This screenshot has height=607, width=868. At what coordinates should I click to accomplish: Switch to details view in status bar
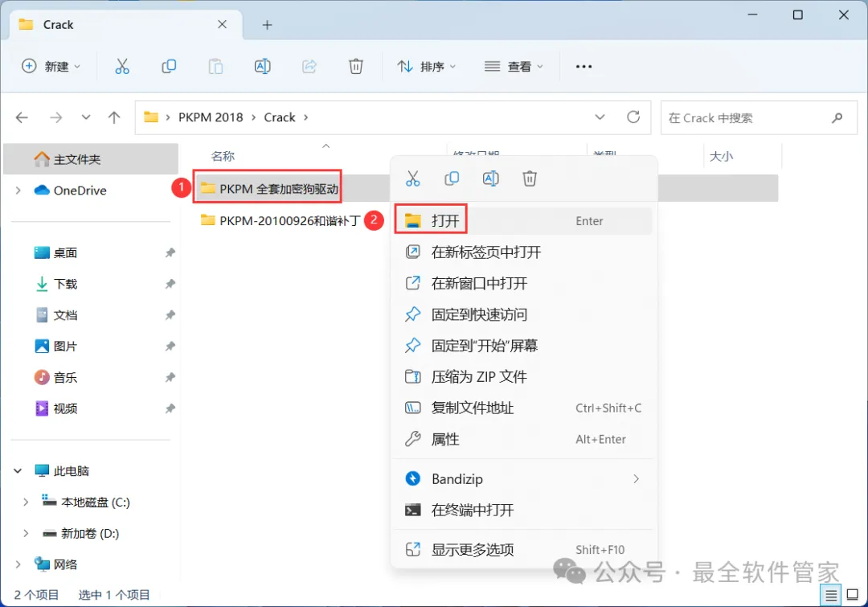831,596
